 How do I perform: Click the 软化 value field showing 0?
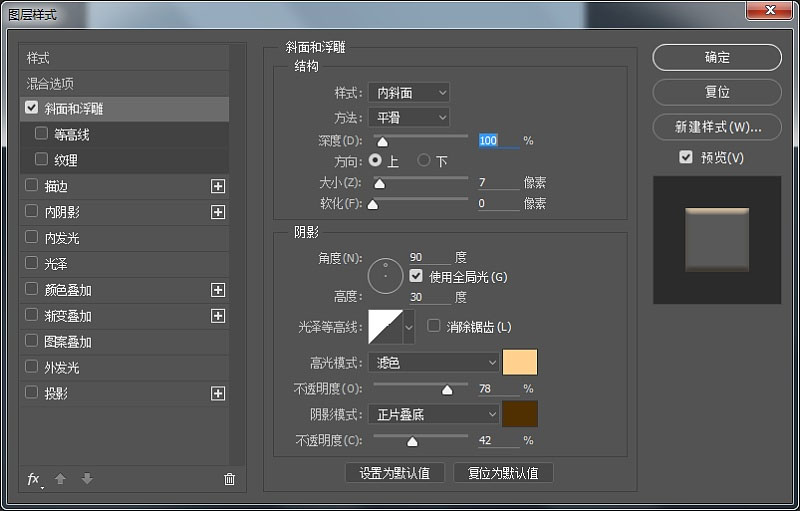(498, 203)
